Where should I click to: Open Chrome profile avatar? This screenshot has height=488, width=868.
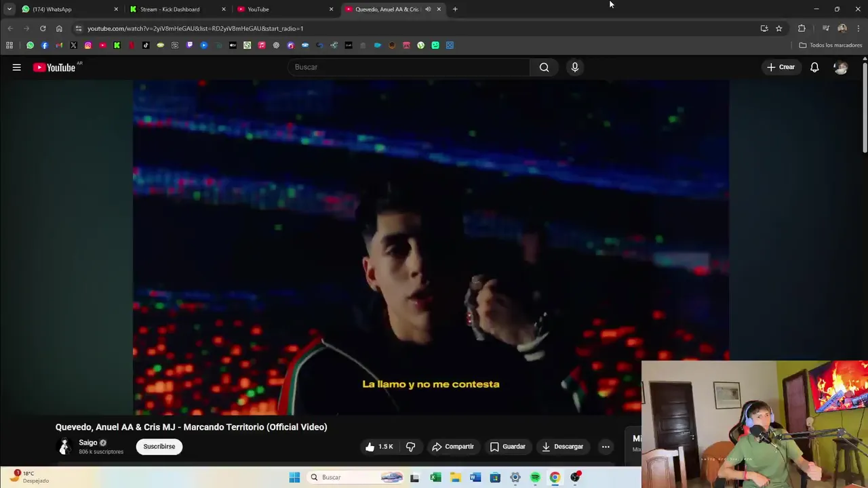click(842, 28)
